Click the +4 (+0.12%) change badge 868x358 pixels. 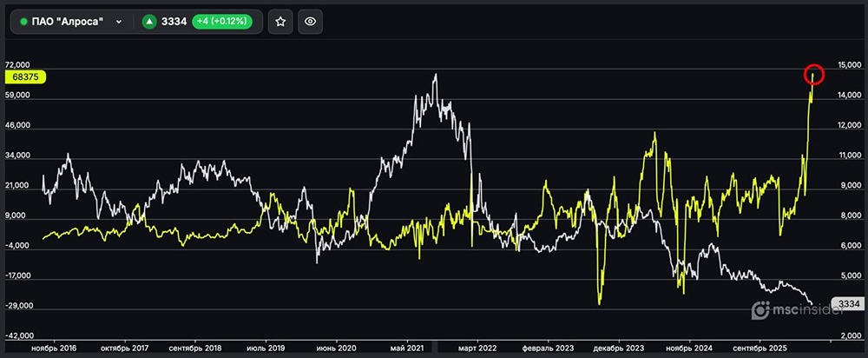(222, 22)
